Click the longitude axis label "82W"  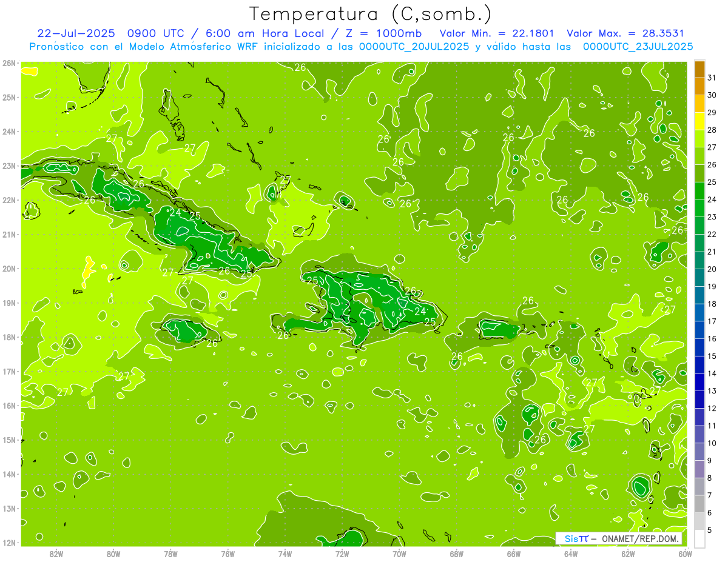(56, 554)
